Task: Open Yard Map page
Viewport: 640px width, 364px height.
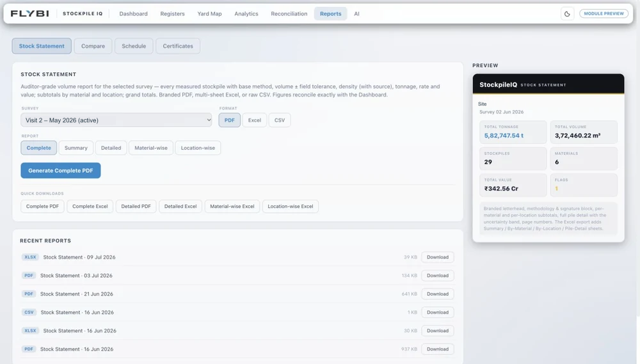Action: click(x=209, y=13)
